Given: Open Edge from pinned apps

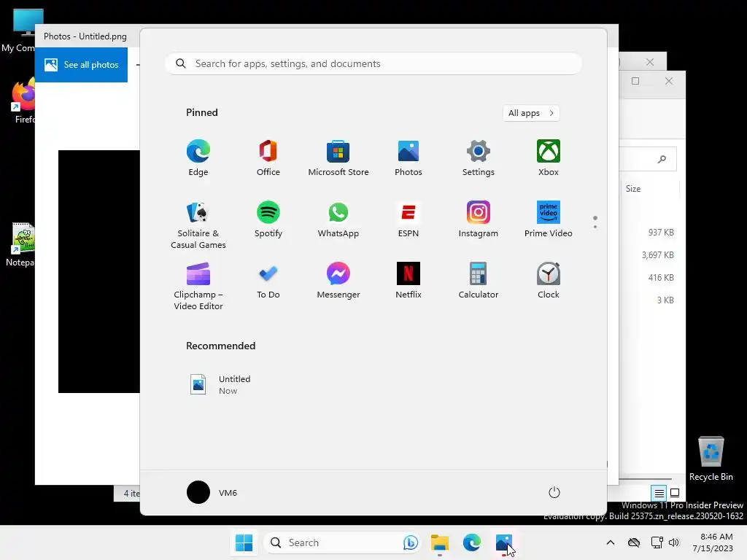Looking at the screenshot, I should pyautogui.click(x=198, y=158).
